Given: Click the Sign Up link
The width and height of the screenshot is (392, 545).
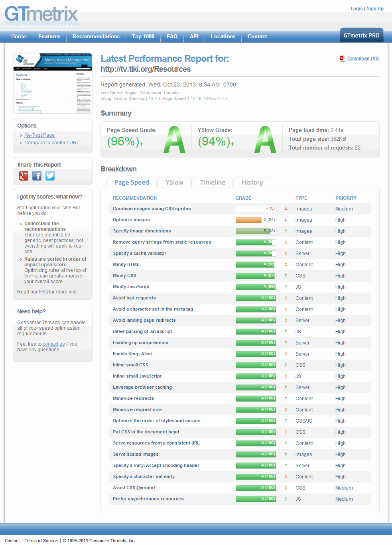Looking at the screenshot, I should point(375,9).
